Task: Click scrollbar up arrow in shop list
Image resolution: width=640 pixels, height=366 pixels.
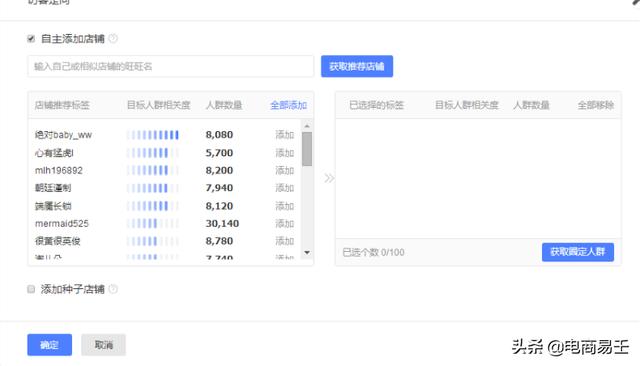Action: [307, 126]
